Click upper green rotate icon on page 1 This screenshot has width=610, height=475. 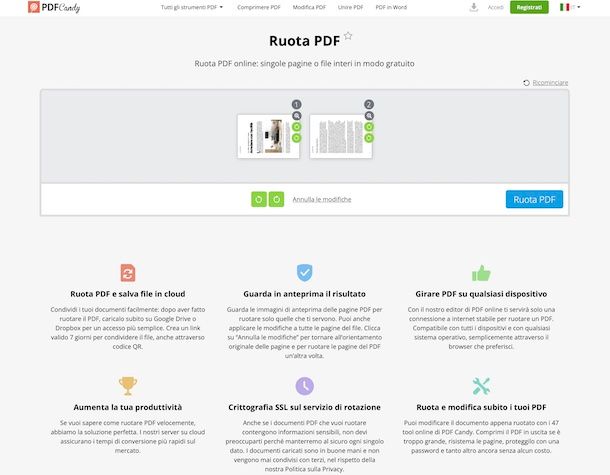296,127
